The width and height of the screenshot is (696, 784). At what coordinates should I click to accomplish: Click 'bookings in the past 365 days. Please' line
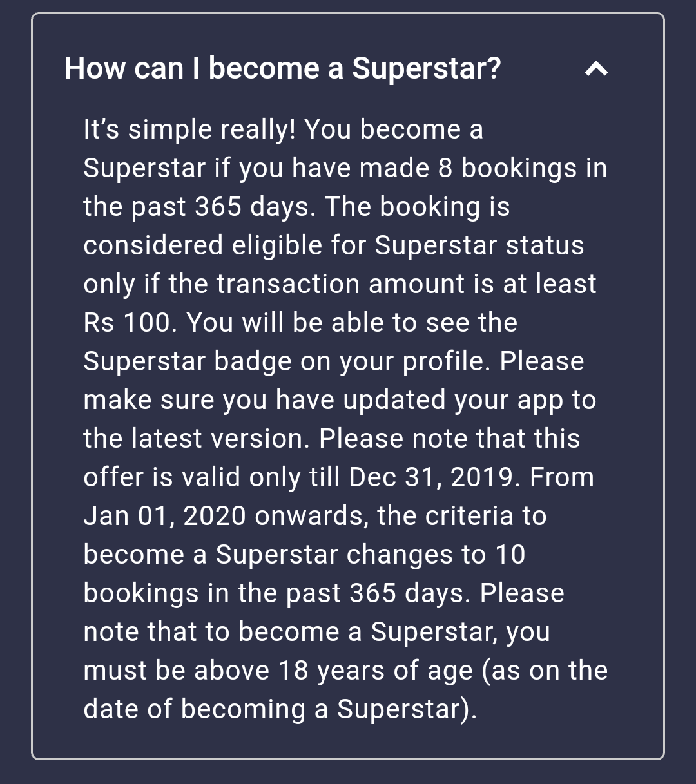(x=324, y=593)
